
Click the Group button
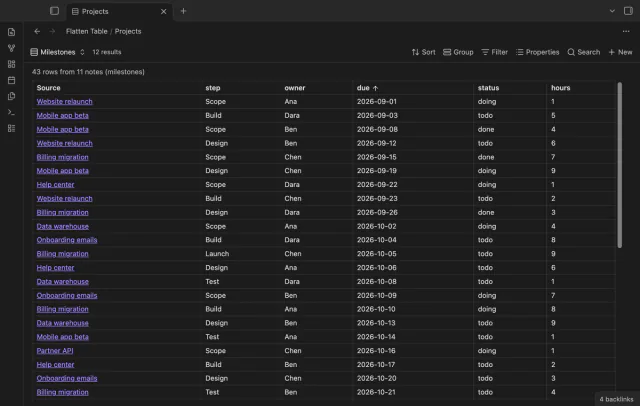click(458, 52)
